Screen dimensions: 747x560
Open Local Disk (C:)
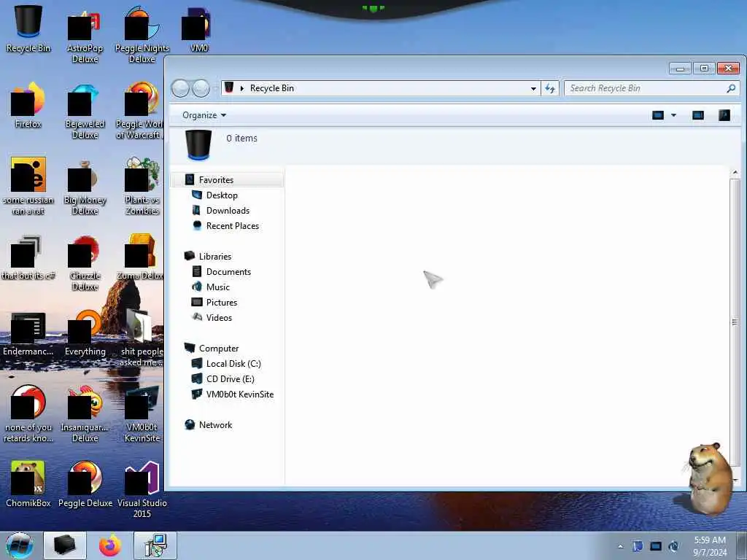(233, 363)
